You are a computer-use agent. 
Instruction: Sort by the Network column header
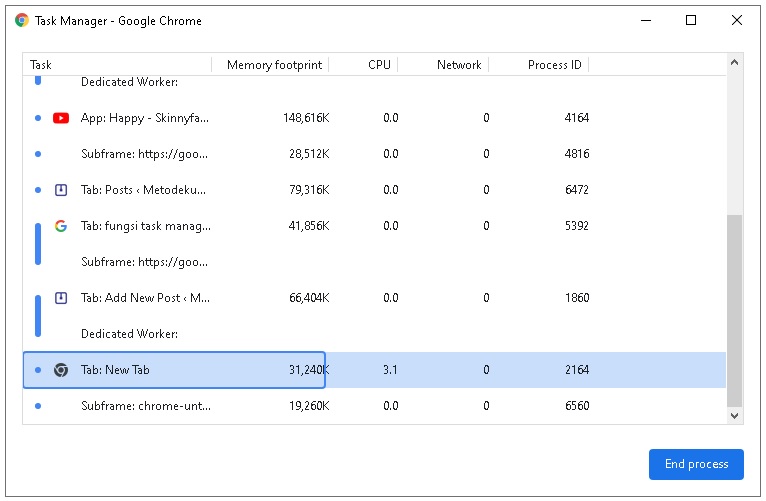459,65
